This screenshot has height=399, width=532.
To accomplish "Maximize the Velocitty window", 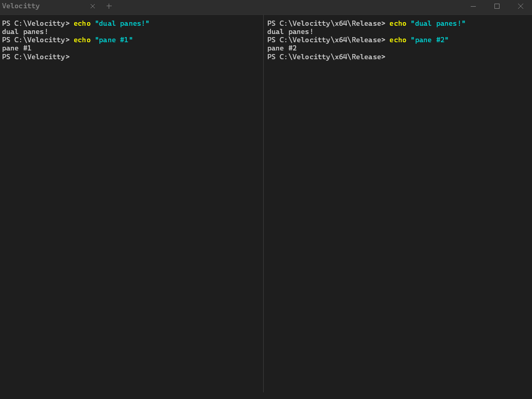I will 497,6.
